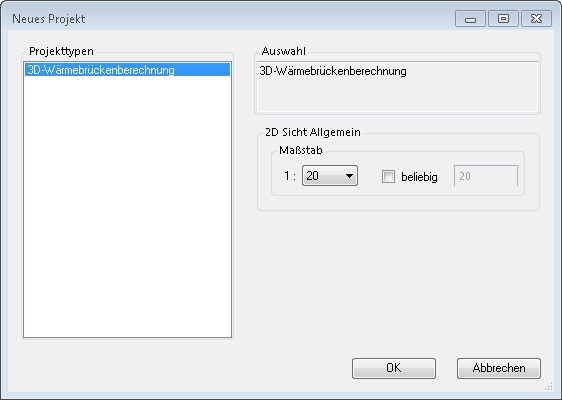This screenshot has width=562, height=400.
Task: Click the beliebig label text
Action: 419,177
